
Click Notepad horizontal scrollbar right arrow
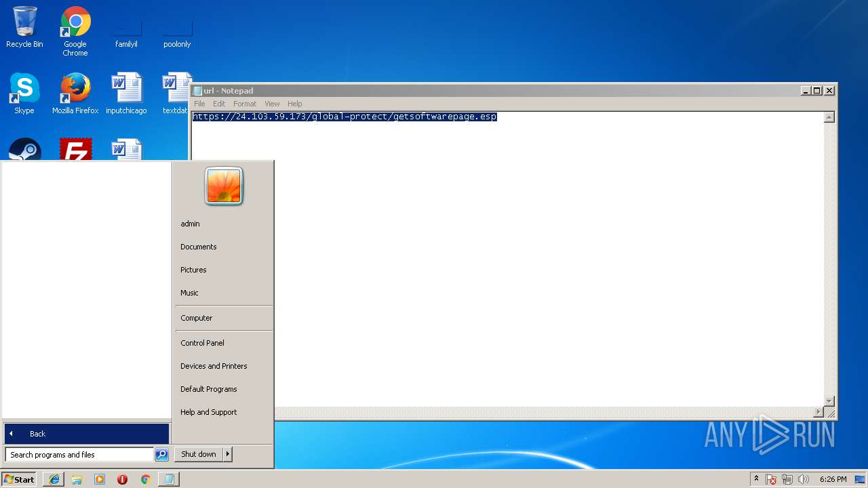tap(818, 412)
